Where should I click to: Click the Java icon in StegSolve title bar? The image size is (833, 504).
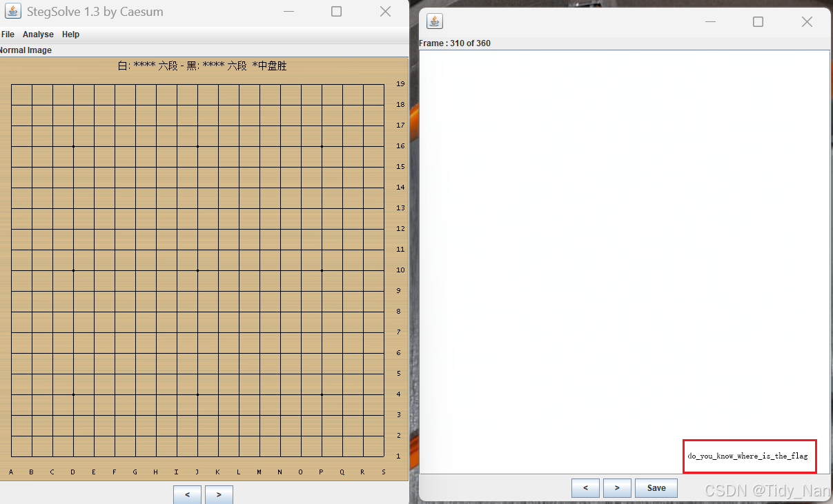click(x=12, y=12)
